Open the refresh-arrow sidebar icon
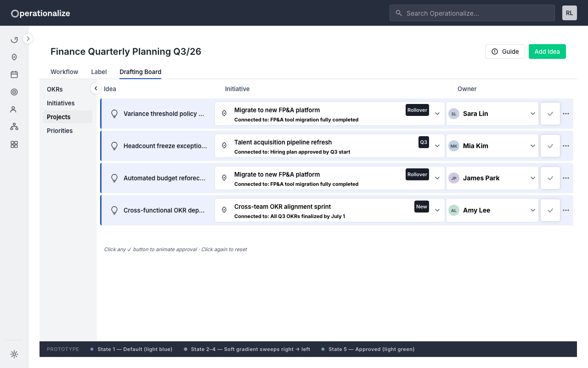Image resolution: width=588 pixels, height=368 pixels. click(x=14, y=40)
